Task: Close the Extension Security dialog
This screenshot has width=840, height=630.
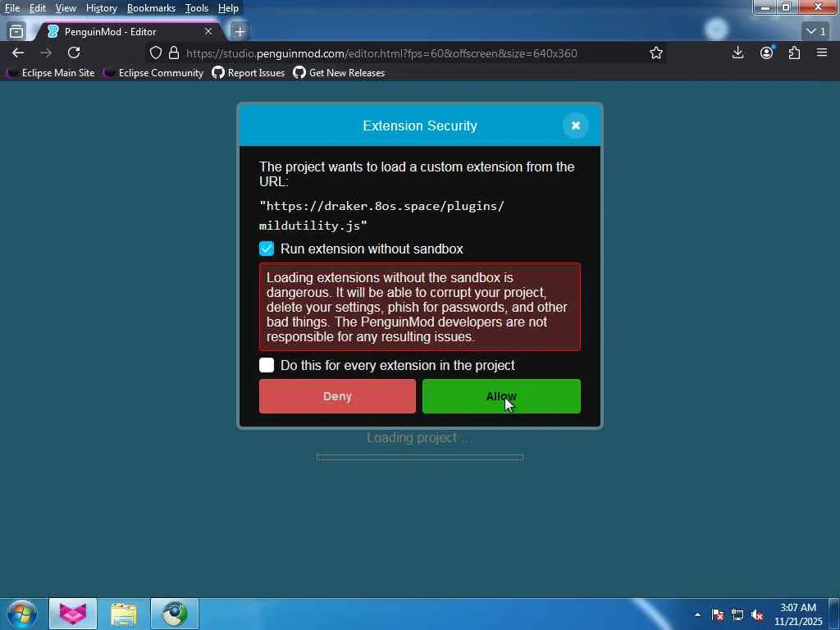Action: (576, 126)
